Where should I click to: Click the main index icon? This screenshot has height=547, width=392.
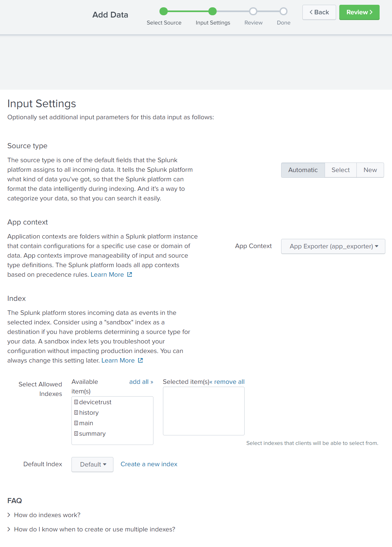76,423
